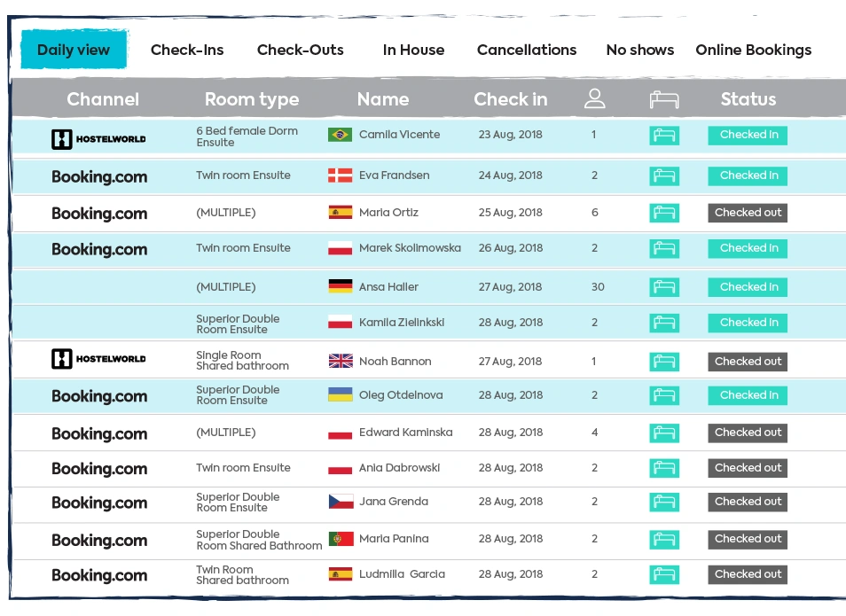The width and height of the screenshot is (846, 616).
Task: Go to the No shows tab
Action: pyautogui.click(x=640, y=50)
